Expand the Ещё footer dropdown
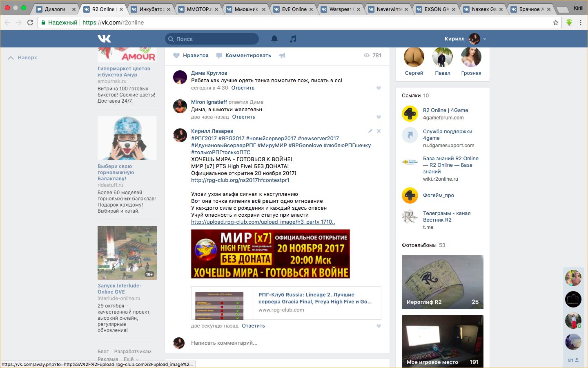 (131, 359)
